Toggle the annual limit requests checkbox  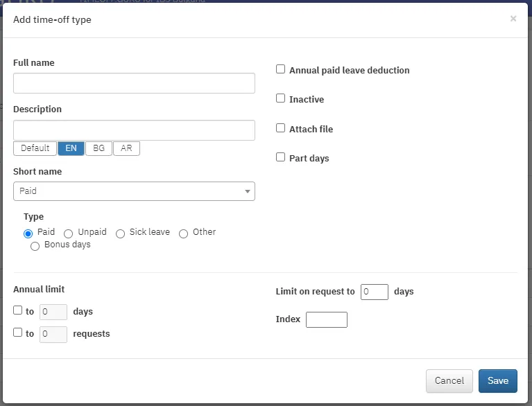coord(17,333)
